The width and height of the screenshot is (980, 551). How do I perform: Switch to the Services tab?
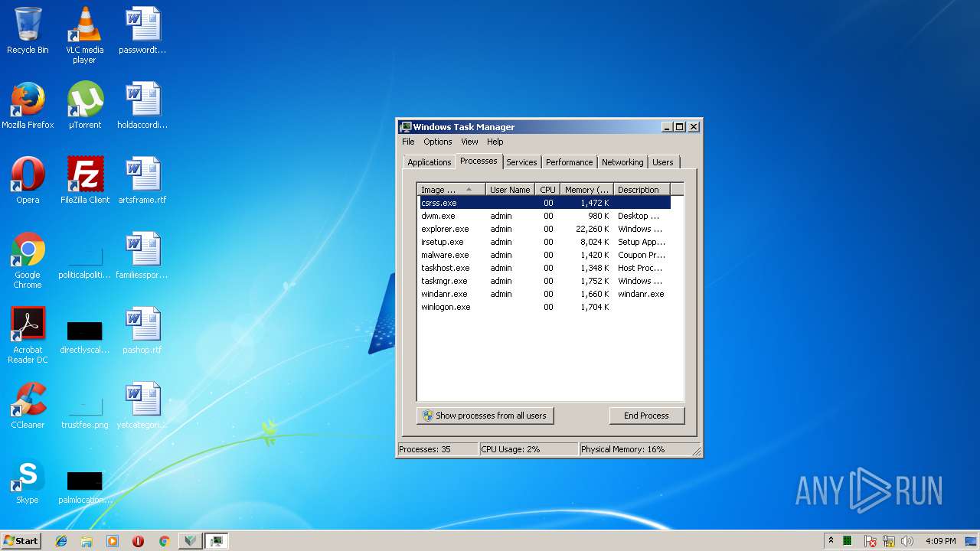click(x=521, y=162)
